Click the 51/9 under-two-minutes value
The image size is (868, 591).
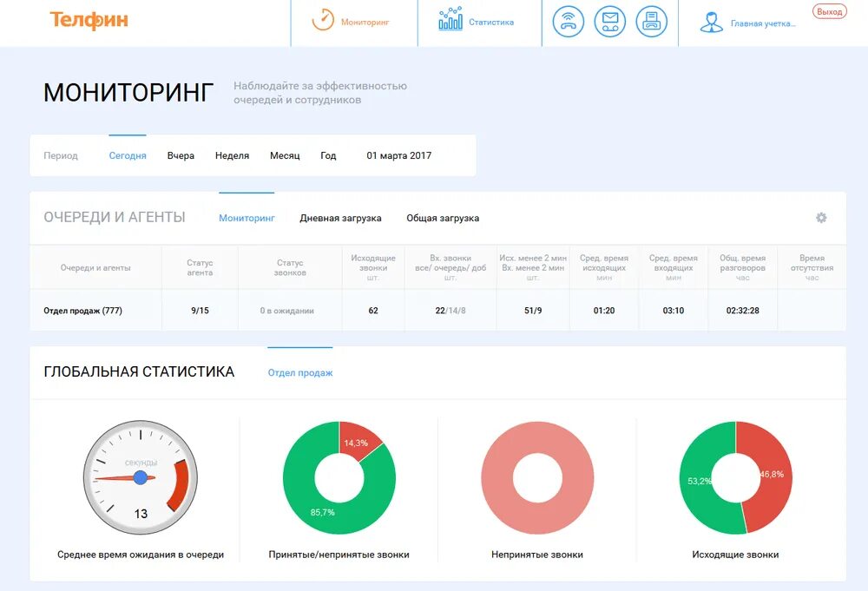click(x=533, y=311)
